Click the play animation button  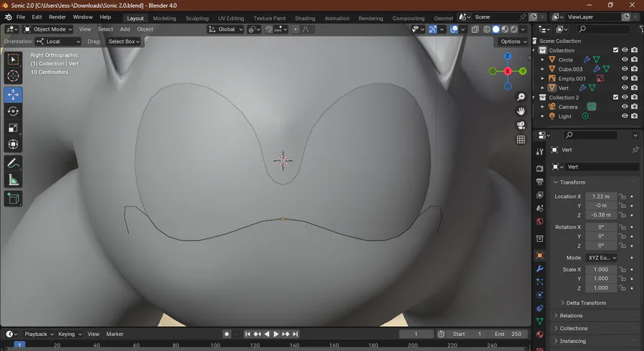tap(276, 334)
